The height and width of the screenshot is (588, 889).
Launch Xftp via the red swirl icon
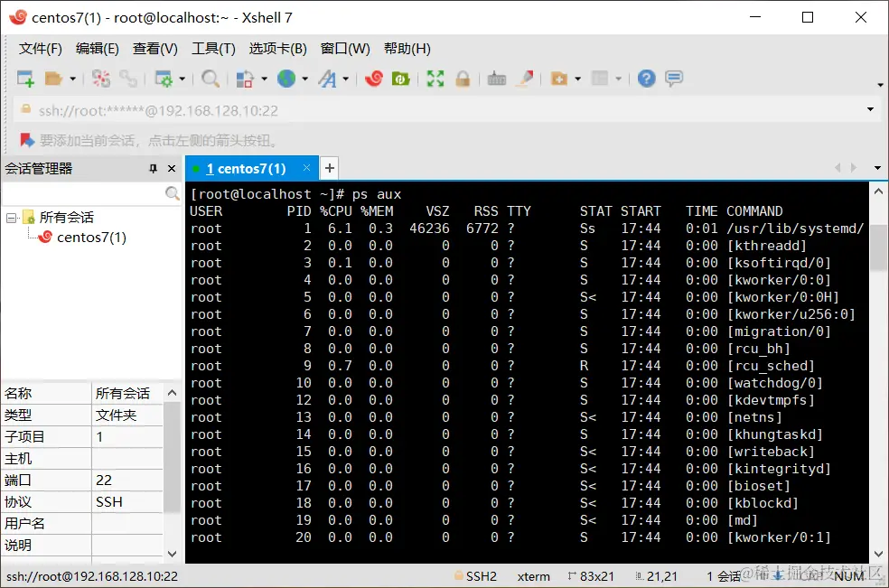click(x=374, y=79)
